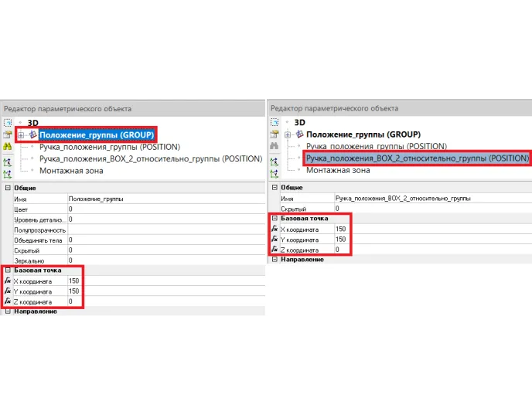Select the 3D root node in left panel
Screen dimensions: 532x415
[32, 123]
